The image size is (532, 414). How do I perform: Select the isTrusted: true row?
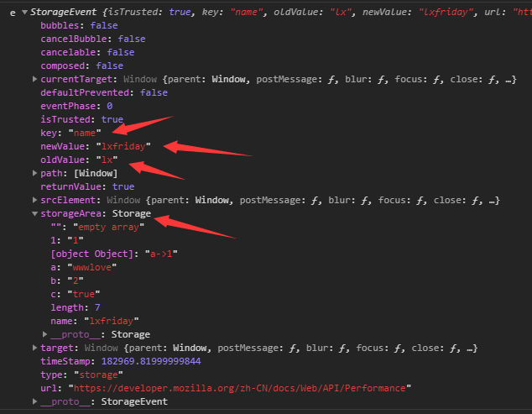(x=81, y=119)
